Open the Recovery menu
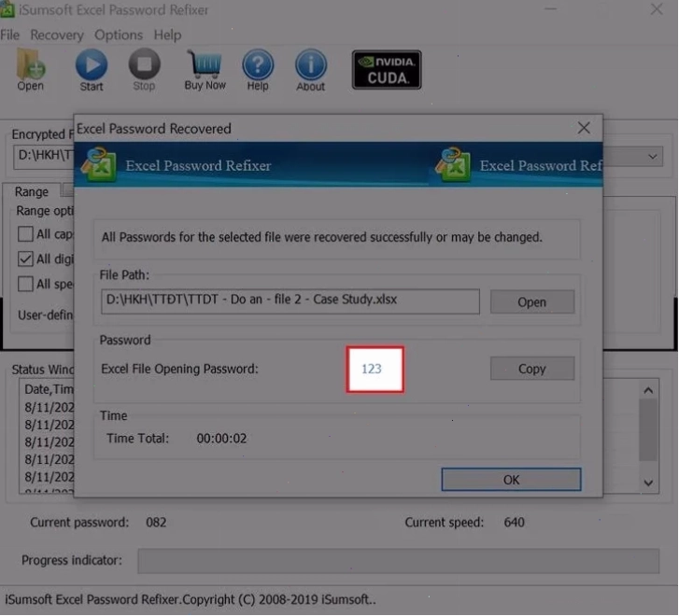 pyautogui.click(x=57, y=35)
